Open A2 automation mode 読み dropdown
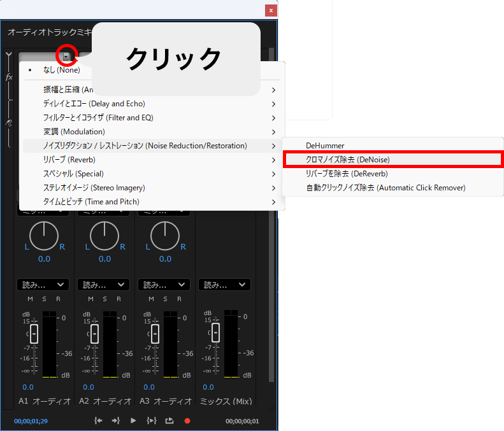Viewport: 504px width, 431px height. (103, 285)
